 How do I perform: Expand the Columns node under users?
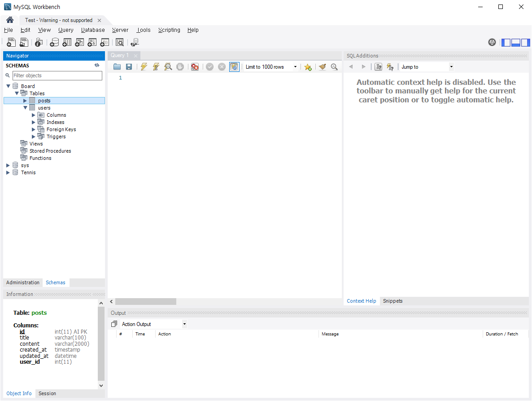[x=33, y=115]
